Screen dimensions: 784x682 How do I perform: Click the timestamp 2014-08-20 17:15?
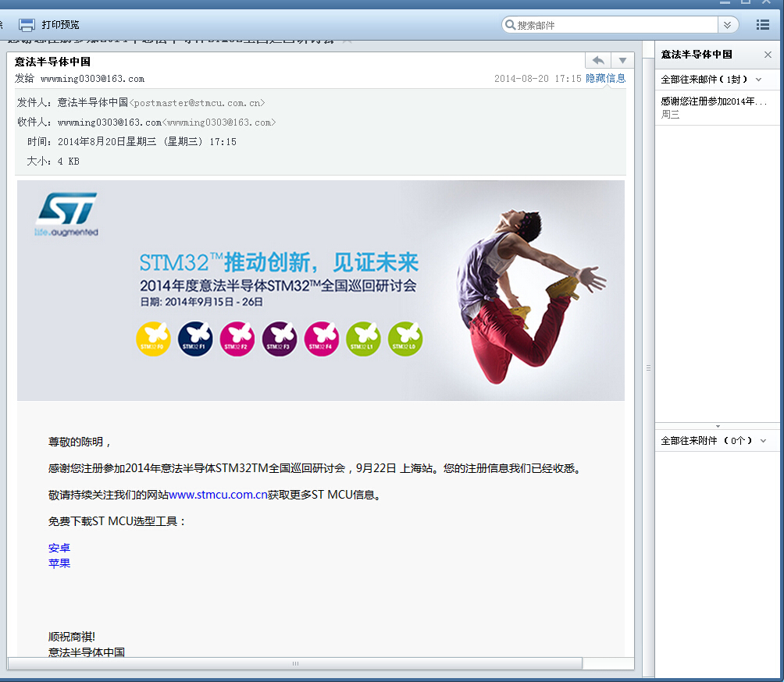point(537,79)
